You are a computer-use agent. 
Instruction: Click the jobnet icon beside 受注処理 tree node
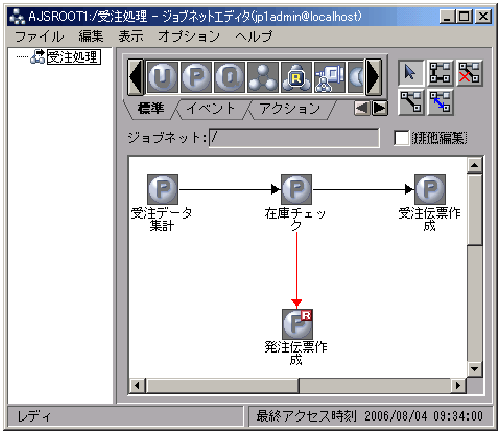click(37, 57)
